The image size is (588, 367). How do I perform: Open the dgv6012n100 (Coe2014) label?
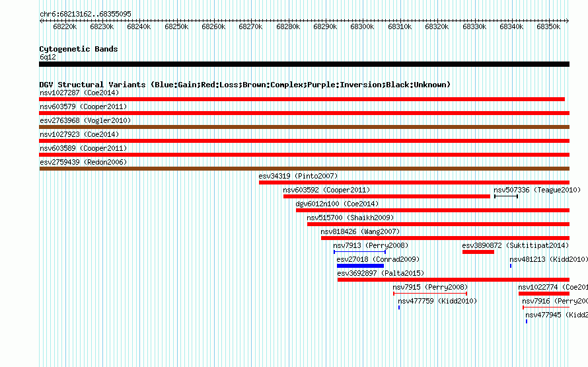coord(337,204)
